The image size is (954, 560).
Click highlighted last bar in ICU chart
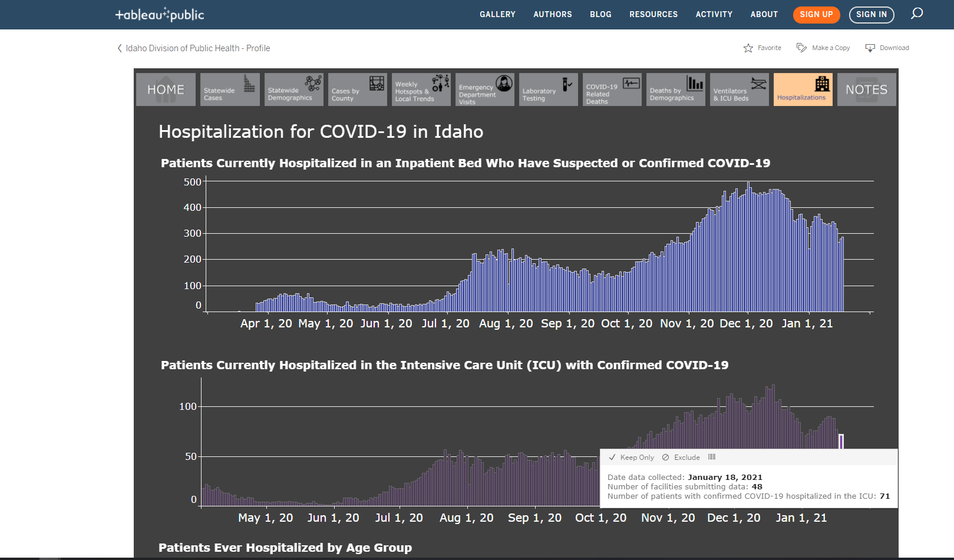click(841, 442)
